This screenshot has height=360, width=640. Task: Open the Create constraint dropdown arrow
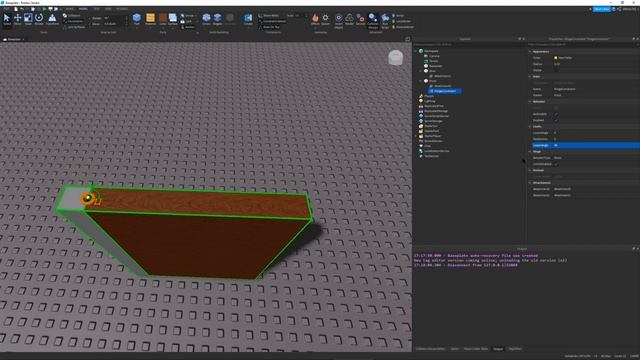(x=248, y=27)
